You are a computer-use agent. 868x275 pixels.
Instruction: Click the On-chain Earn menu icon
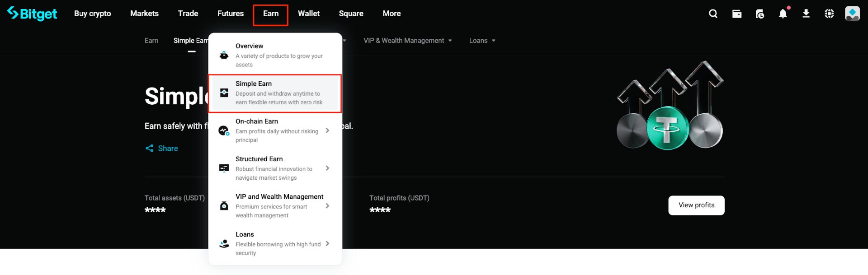[x=224, y=131]
